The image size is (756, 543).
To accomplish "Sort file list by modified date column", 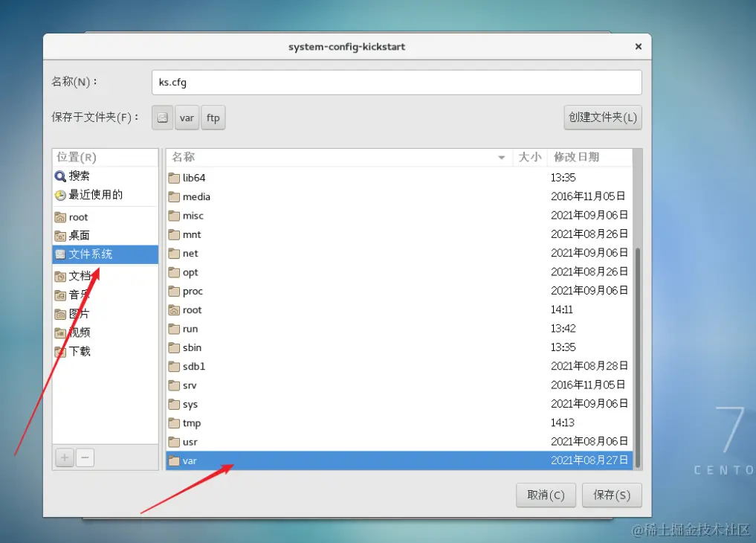I will [x=589, y=157].
